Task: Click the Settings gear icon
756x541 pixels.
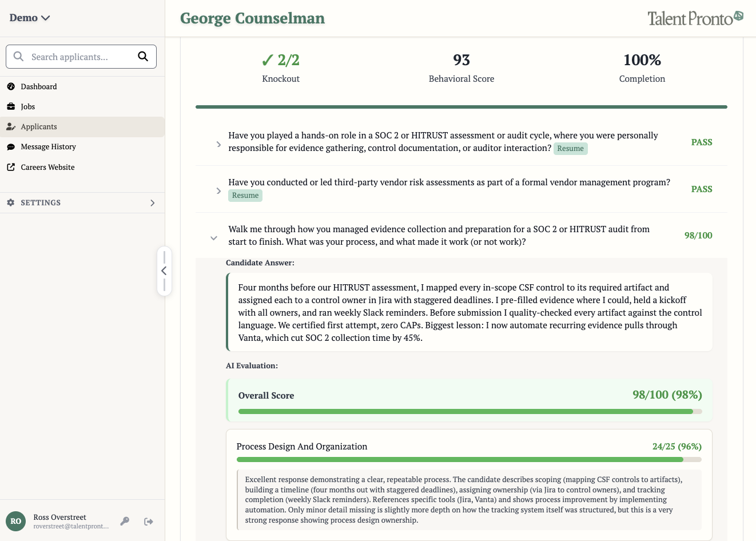Action: click(x=11, y=202)
